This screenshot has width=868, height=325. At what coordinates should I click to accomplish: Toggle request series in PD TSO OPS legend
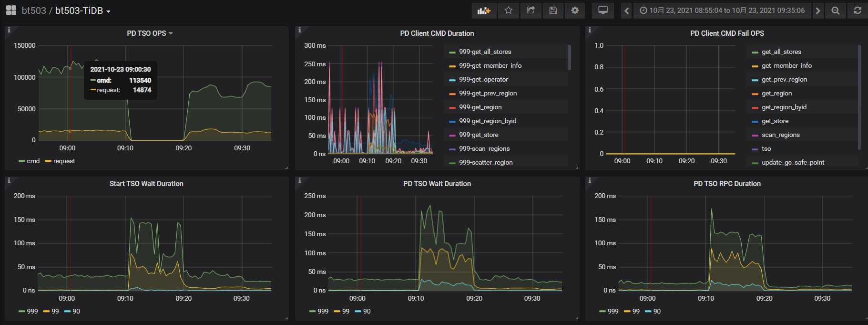pos(64,161)
